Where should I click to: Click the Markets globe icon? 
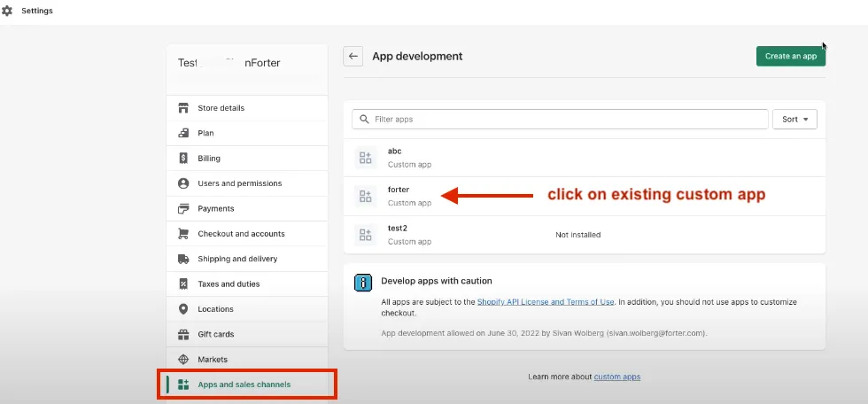[x=183, y=360]
